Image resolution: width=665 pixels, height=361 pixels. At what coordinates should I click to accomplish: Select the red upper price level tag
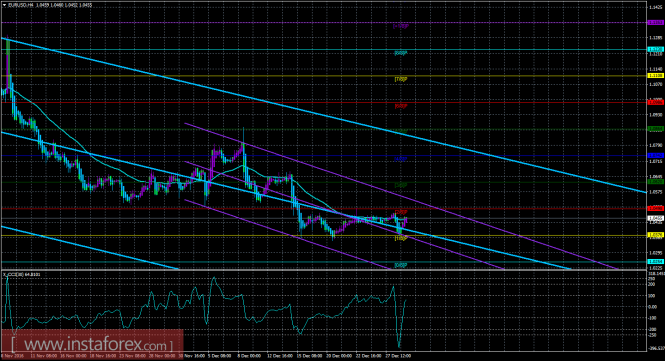(656, 102)
